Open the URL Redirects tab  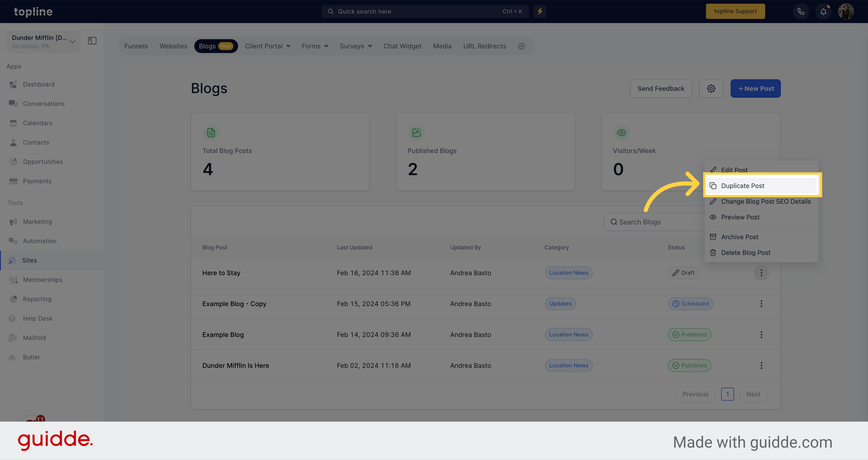(484, 46)
